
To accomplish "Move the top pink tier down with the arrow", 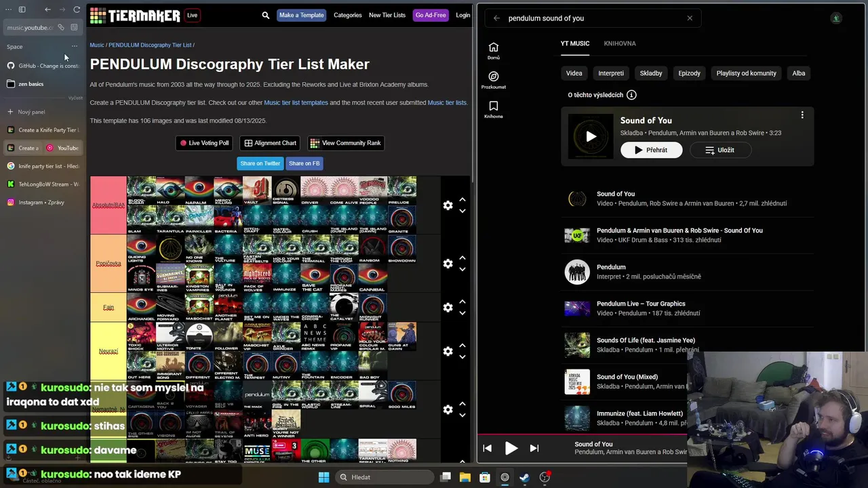I will 462,211.
